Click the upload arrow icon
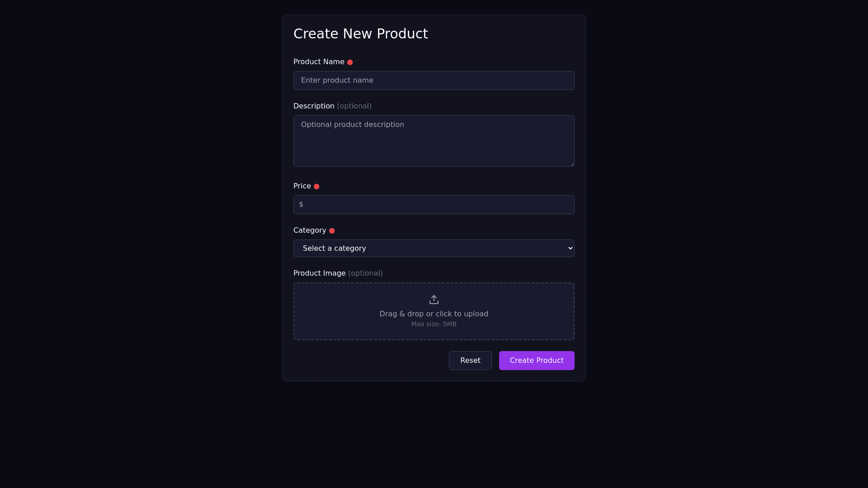The width and height of the screenshot is (868, 488). point(434,300)
